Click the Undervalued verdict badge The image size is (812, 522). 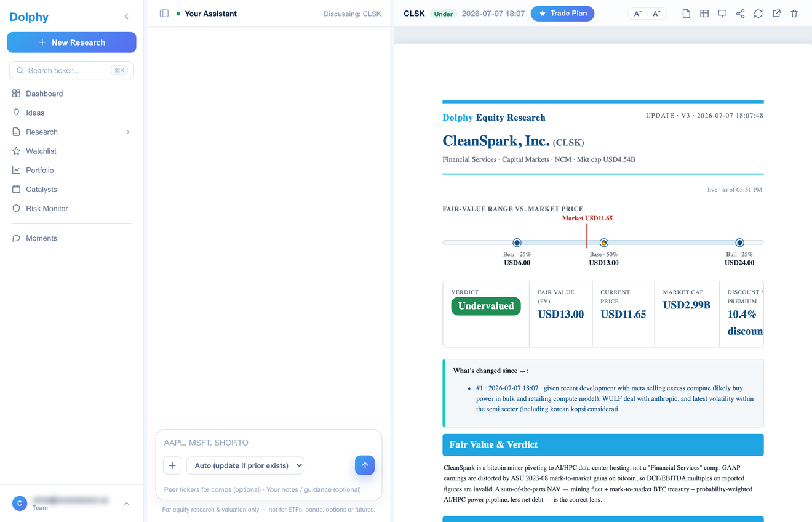pos(486,306)
